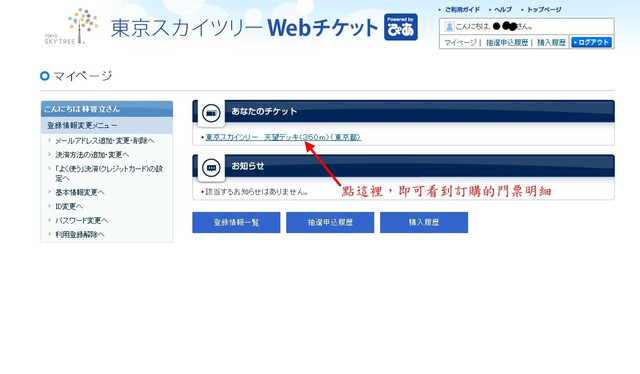This screenshot has width=640, height=374.
Task: Click the 東京スカイツリー Webチケット title
Action: [x=244, y=28]
